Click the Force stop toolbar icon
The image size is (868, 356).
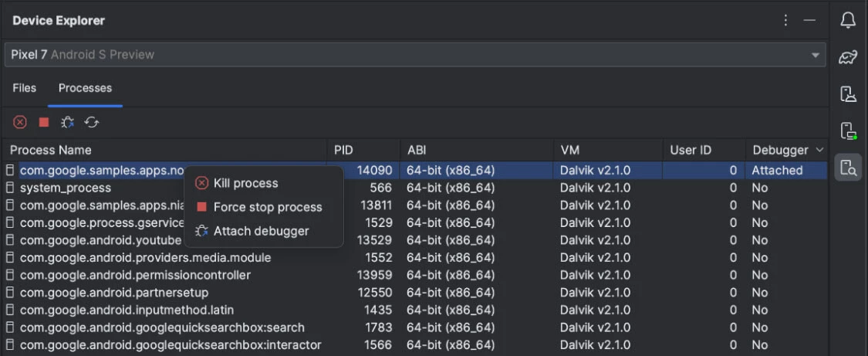tap(44, 122)
